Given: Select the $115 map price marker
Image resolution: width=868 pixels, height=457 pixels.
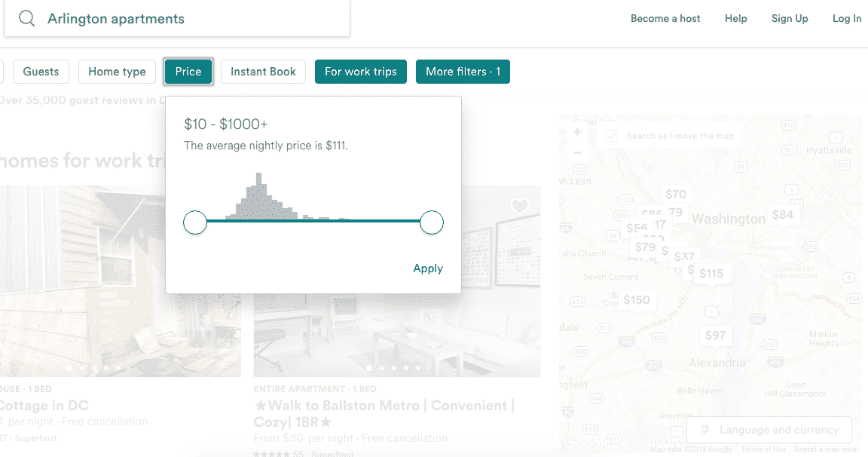Looking at the screenshot, I should [x=711, y=274].
